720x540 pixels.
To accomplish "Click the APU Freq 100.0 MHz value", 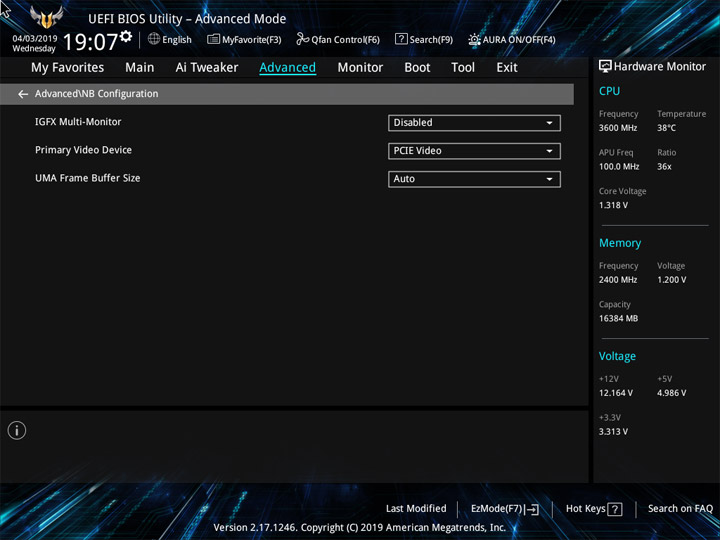I will coord(619,167).
